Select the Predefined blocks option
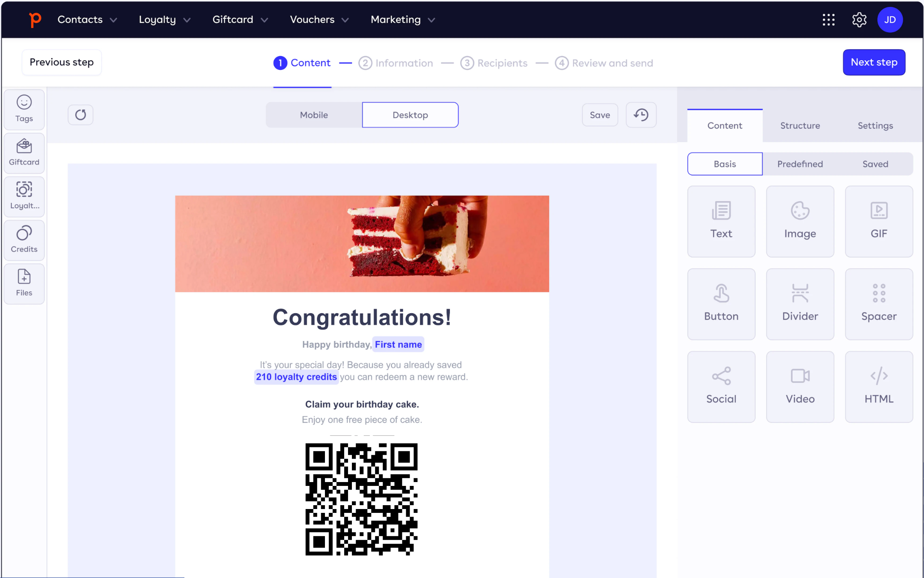Image resolution: width=924 pixels, height=578 pixels. pos(800,164)
